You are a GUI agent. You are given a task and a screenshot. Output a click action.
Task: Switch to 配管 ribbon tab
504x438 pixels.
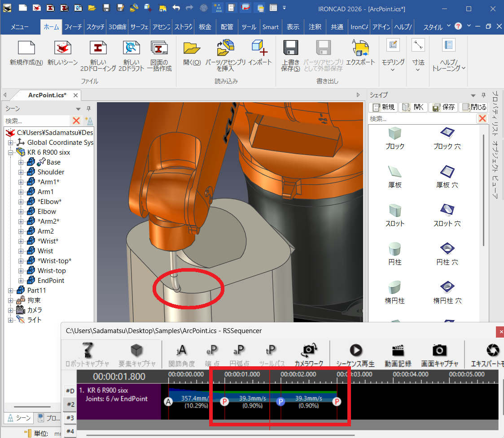(227, 27)
